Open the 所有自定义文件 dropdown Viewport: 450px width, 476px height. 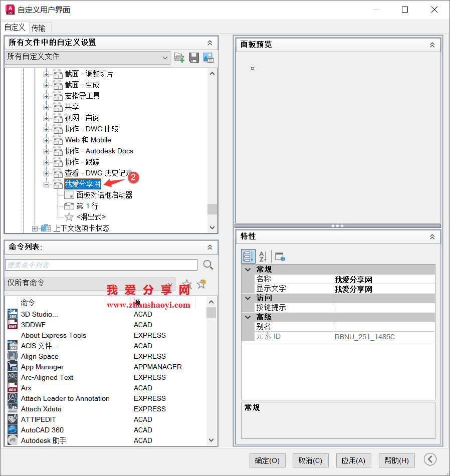tap(166, 57)
